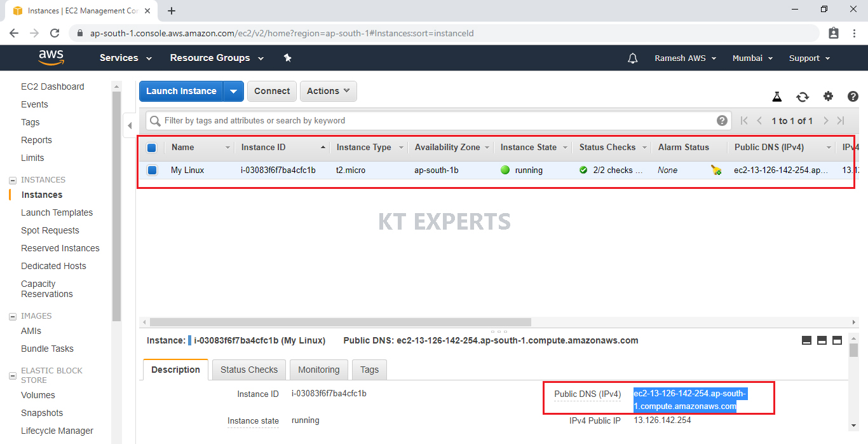
Task: Click the details pane vertical scrollbar
Action: [x=853, y=350]
